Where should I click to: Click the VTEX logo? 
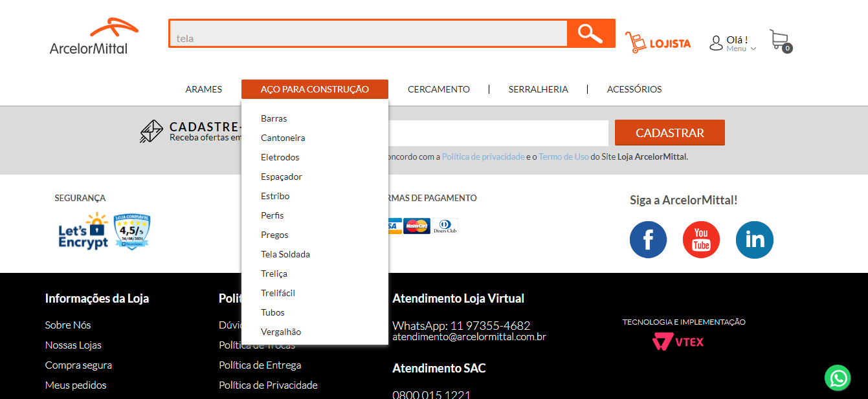[678, 341]
